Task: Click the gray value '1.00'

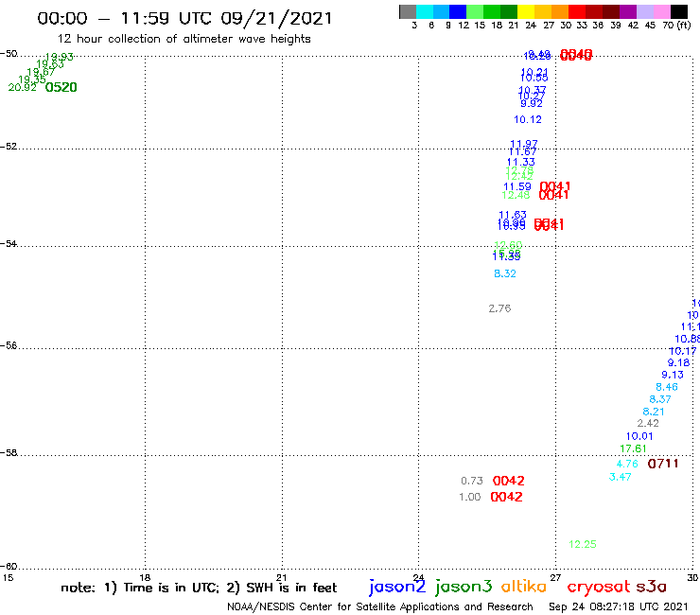Action: coord(469,497)
